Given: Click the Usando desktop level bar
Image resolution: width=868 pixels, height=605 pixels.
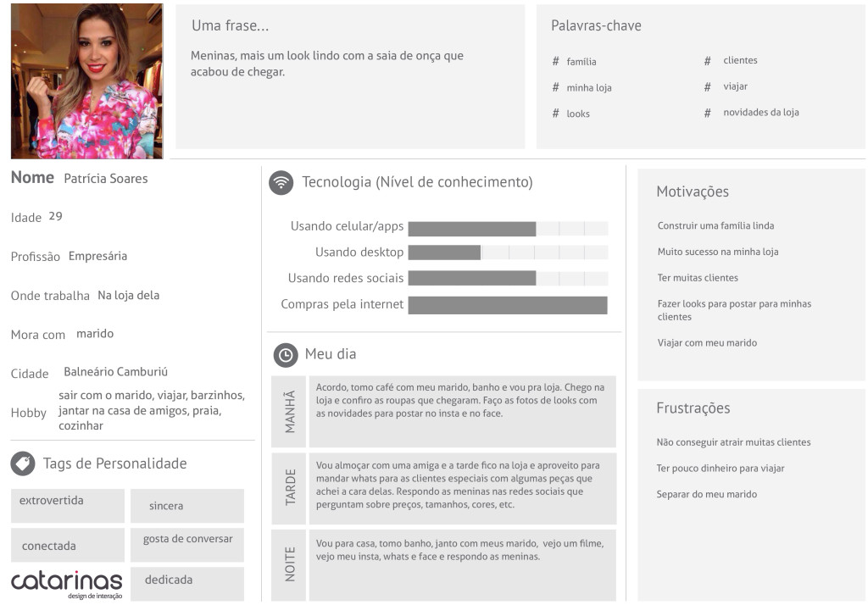Looking at the screenshot, I should point(507,253).
